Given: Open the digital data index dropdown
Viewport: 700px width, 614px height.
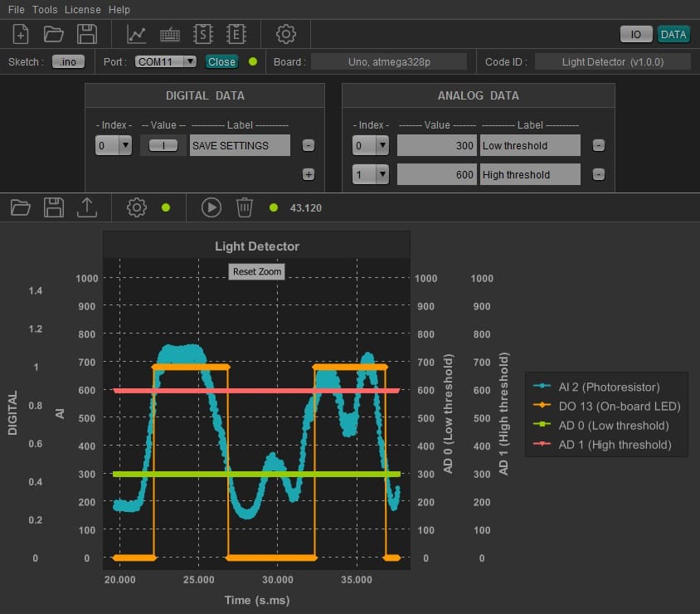Looking at the screenshot, I should point(114,145).
